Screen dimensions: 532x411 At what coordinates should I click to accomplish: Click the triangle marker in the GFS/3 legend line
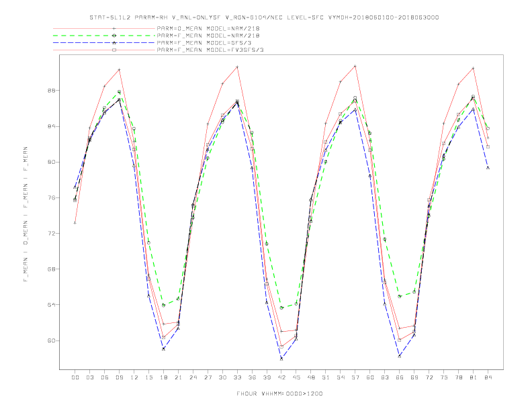(114, 43)
